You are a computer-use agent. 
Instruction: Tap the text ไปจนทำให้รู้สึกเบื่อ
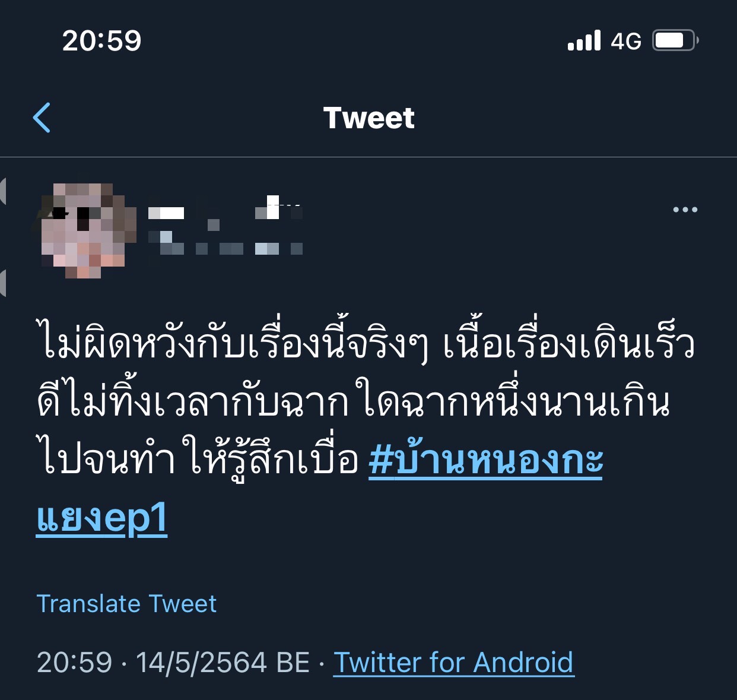click(x=198, y=458)
